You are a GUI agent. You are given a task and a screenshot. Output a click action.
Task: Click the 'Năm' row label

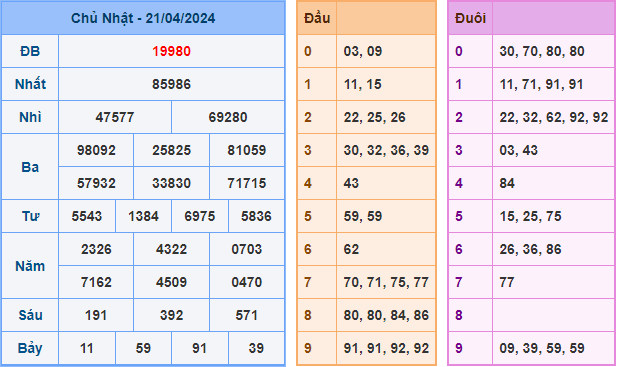[x=30, y=266]
